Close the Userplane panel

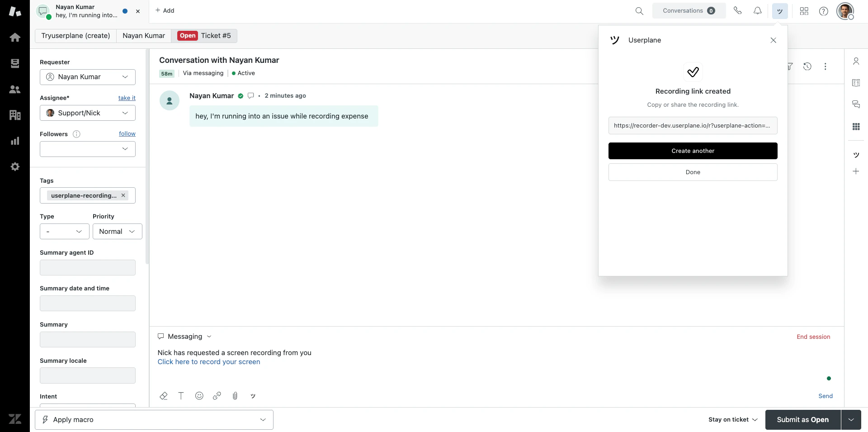click(x=773, y=40)
